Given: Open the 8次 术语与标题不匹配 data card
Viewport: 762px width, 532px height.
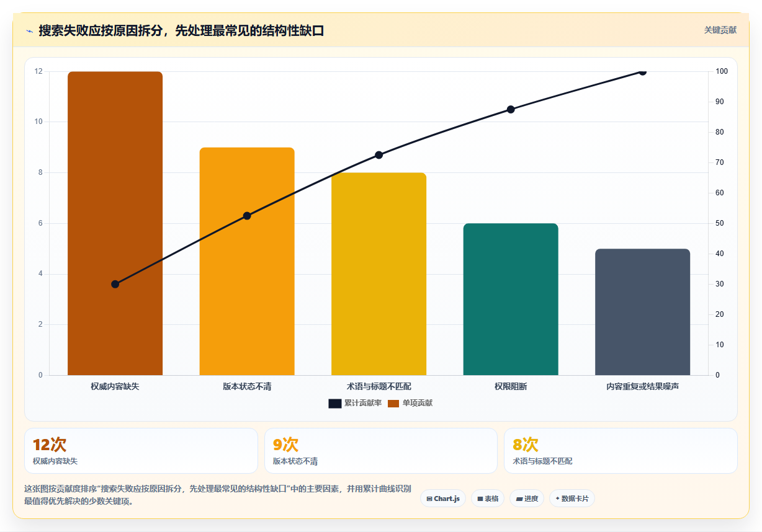Looking at the screenshot, I should click(621, 451).
